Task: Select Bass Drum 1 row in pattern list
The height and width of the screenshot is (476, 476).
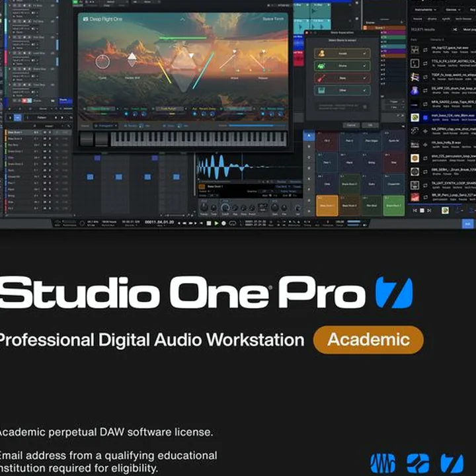Action: [x=38, y=132]
